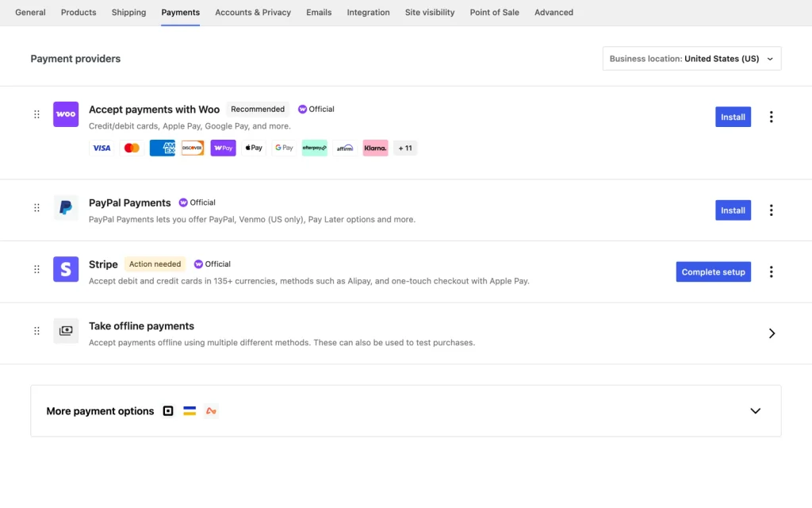812x508 pixels.
Task: Click the Square icon in More payment options
Action: 168,411
